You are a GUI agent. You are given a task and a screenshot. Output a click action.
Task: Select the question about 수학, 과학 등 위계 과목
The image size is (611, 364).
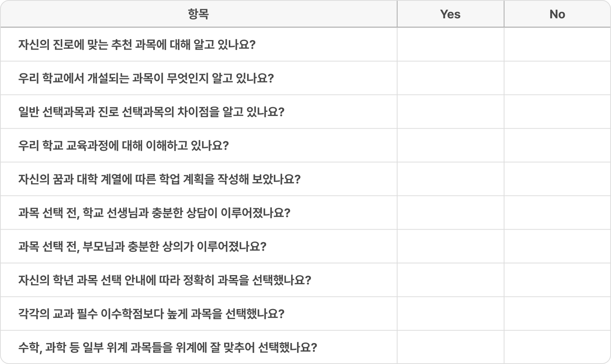coord(168,348)
